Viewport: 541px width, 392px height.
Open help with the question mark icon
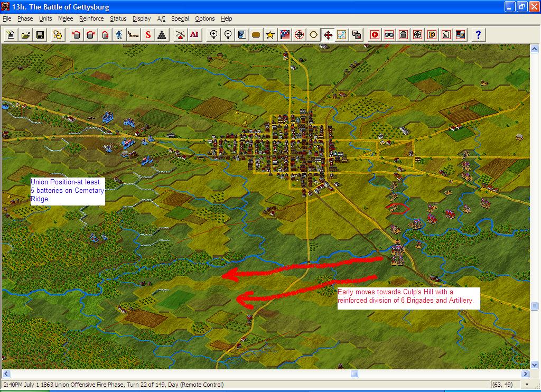[x=478, y=34]
